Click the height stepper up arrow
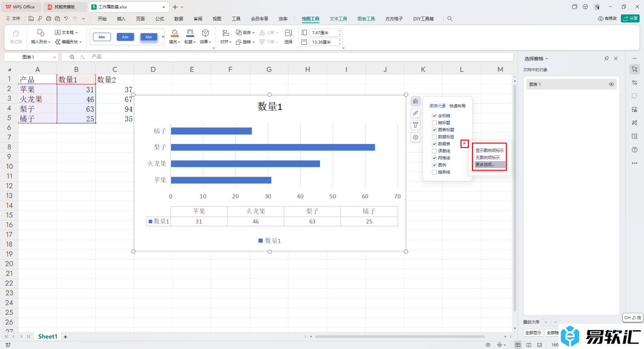The image size is (644, 349). click(340, 31)
